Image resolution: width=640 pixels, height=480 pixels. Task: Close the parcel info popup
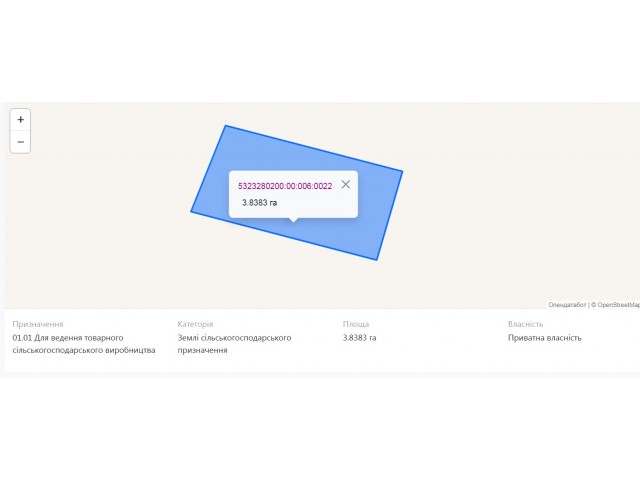click(x=346, y=184)
